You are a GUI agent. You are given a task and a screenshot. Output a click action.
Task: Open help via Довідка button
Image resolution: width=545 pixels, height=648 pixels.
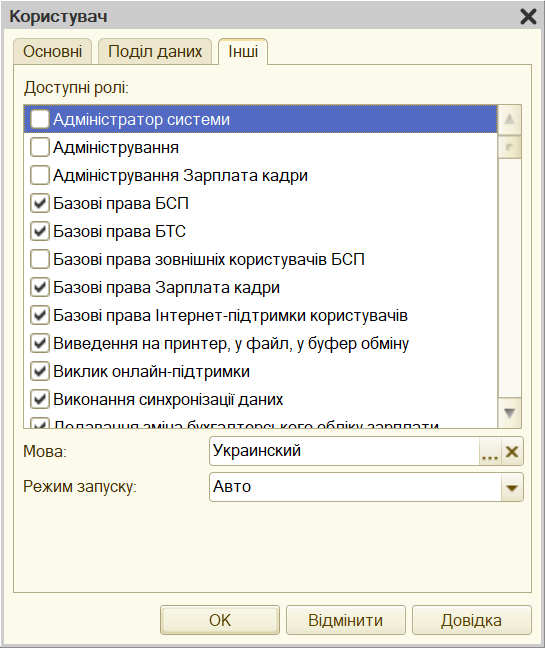tap(471, 620)
